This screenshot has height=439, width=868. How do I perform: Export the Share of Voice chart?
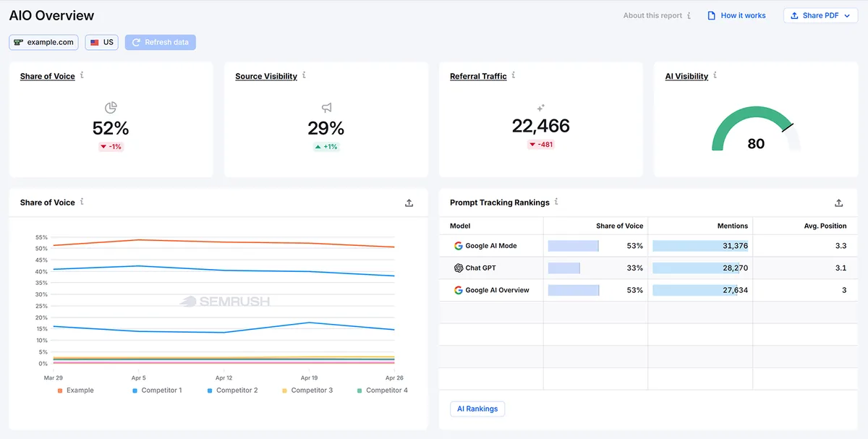tap(409, 203)
